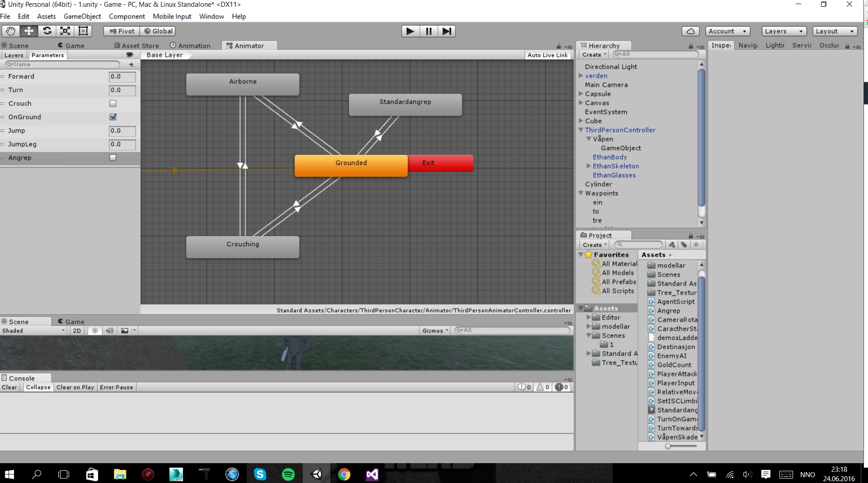
Task: Select the Hand tool in the toolbar
Action: pyautogui.click(x=10, y=31)
